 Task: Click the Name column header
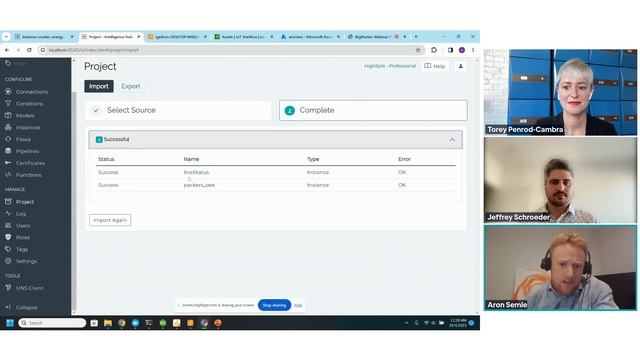[191, 159]
